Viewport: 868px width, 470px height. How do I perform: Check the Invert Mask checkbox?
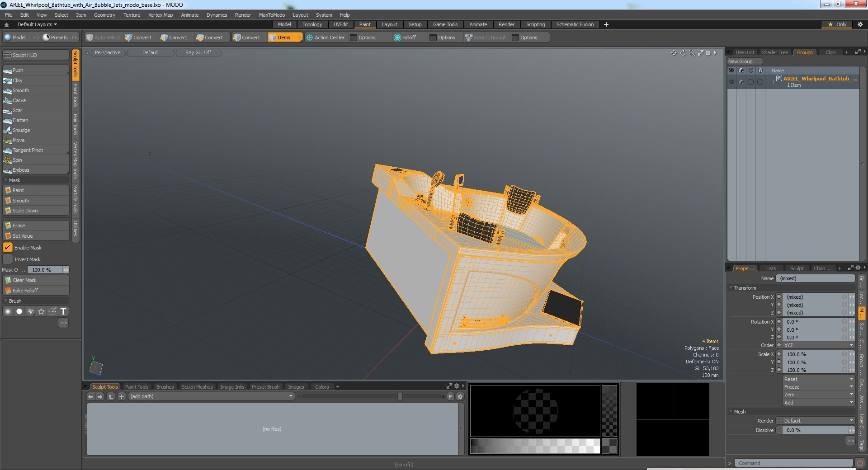click(x=8, y=259)
